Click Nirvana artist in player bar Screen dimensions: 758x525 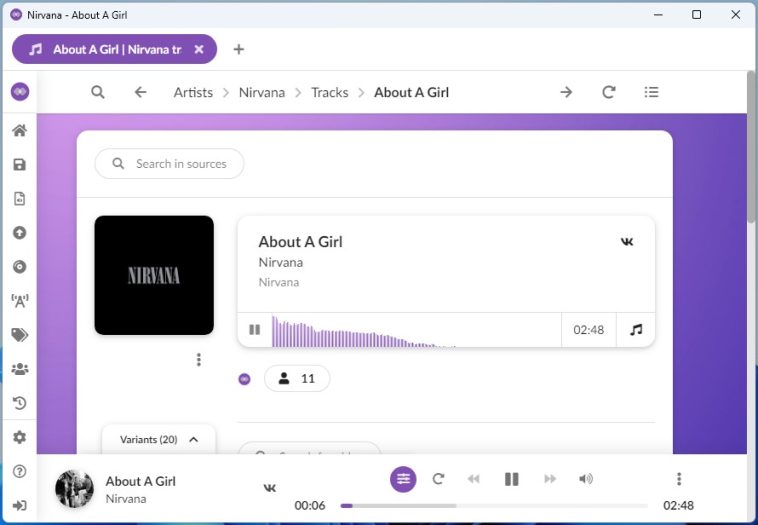point(126,499)
